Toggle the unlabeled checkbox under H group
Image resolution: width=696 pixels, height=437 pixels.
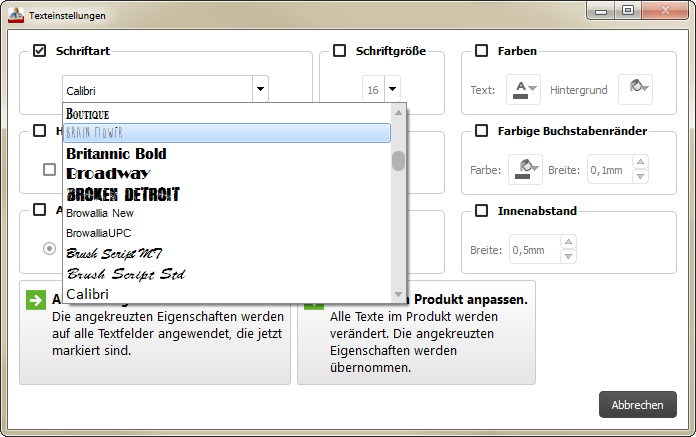(49, 169)
